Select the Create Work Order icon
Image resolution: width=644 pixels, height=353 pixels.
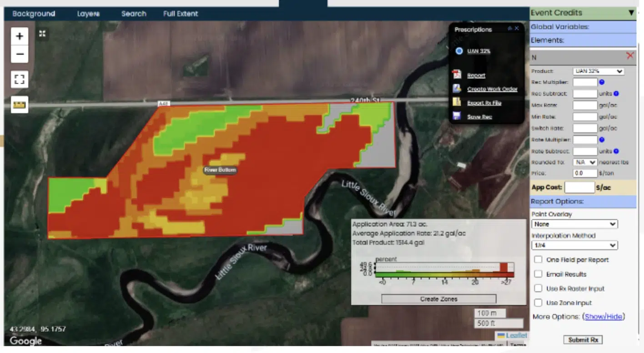coord(457,89)
